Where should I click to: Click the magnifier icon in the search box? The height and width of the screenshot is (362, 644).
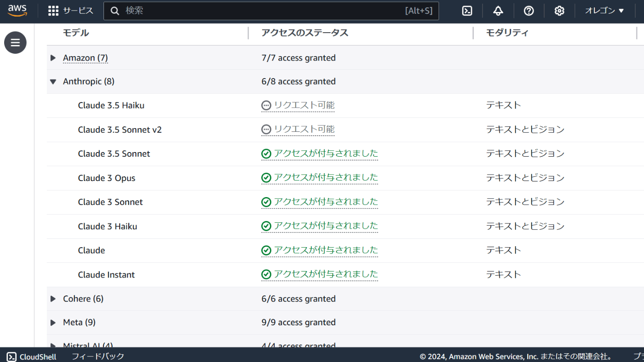[x=115, y=11]
